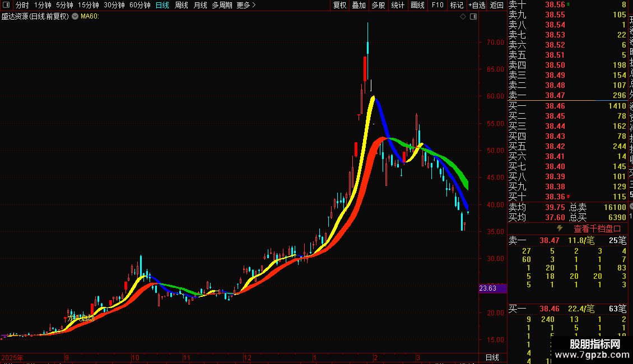Click the 240 entry in buy queue

[x=548, y=319]
